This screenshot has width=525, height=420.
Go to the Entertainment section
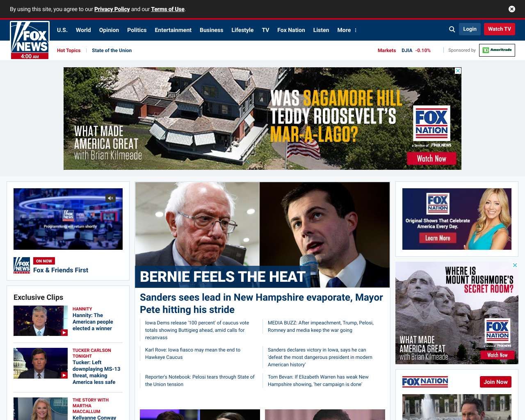[x=173, y=30]
